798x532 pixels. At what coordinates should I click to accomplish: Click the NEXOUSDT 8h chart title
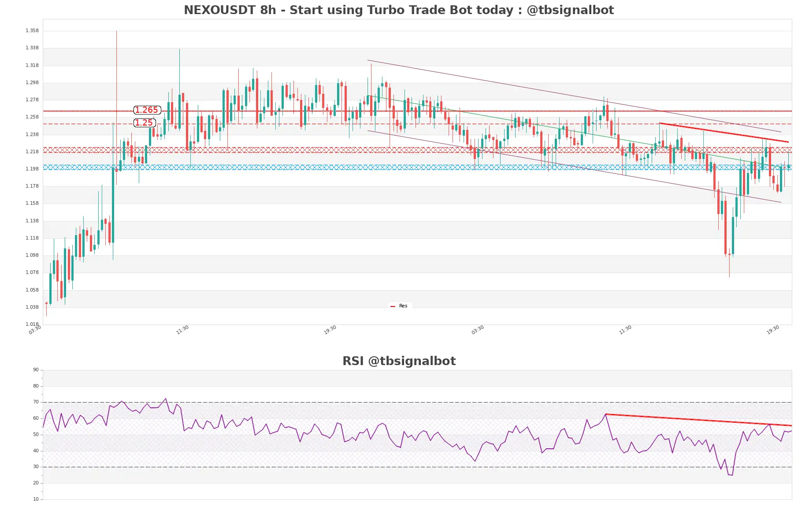(399, 10)
